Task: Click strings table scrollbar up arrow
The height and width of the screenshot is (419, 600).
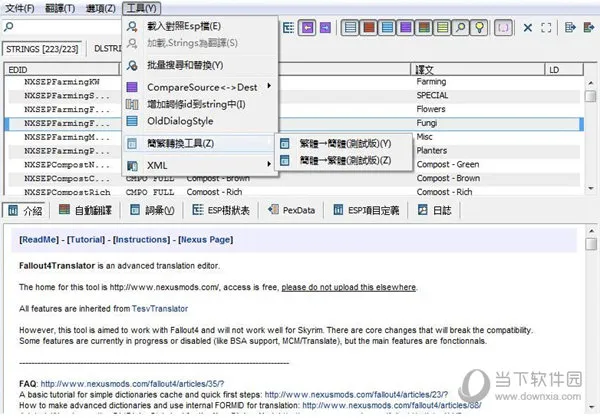Action: tap(590, 83)
